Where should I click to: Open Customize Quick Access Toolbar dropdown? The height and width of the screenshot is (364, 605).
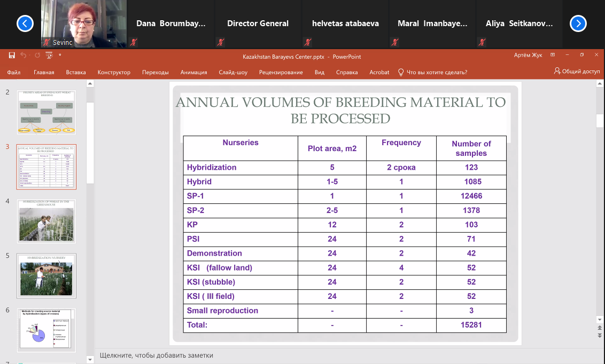[60, 55]
